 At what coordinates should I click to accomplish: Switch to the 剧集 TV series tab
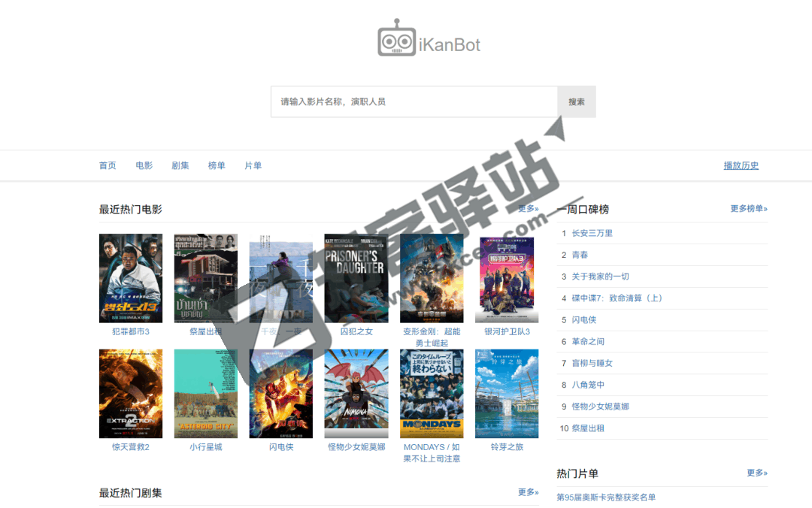[x=180, y=165]
